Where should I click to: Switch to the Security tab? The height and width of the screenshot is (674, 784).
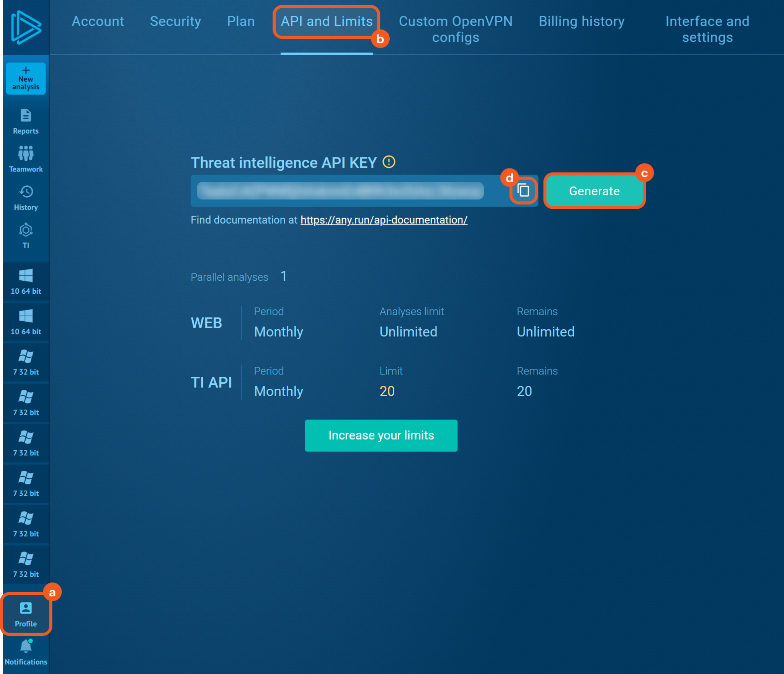pyautogui.click(x=175, y=21)
